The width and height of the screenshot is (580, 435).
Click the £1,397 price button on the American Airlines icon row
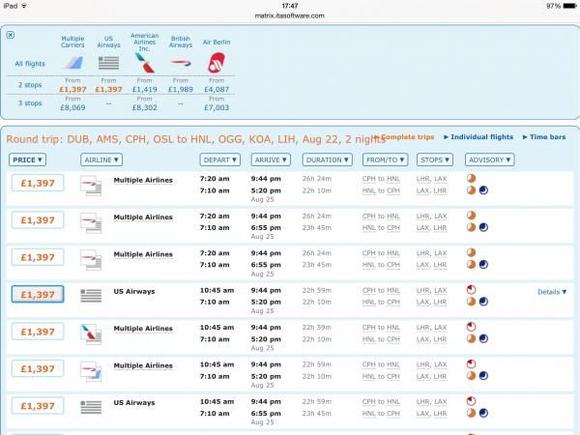point(37,332)
